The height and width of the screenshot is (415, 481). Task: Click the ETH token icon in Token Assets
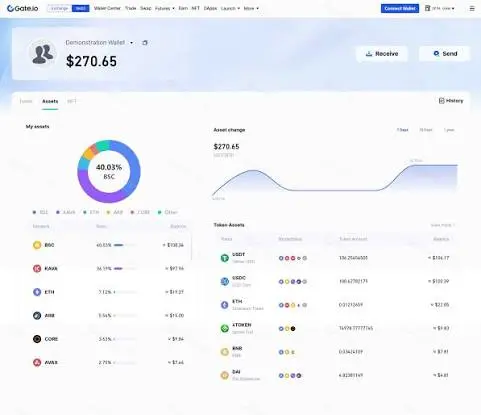(x=225, y=305)
